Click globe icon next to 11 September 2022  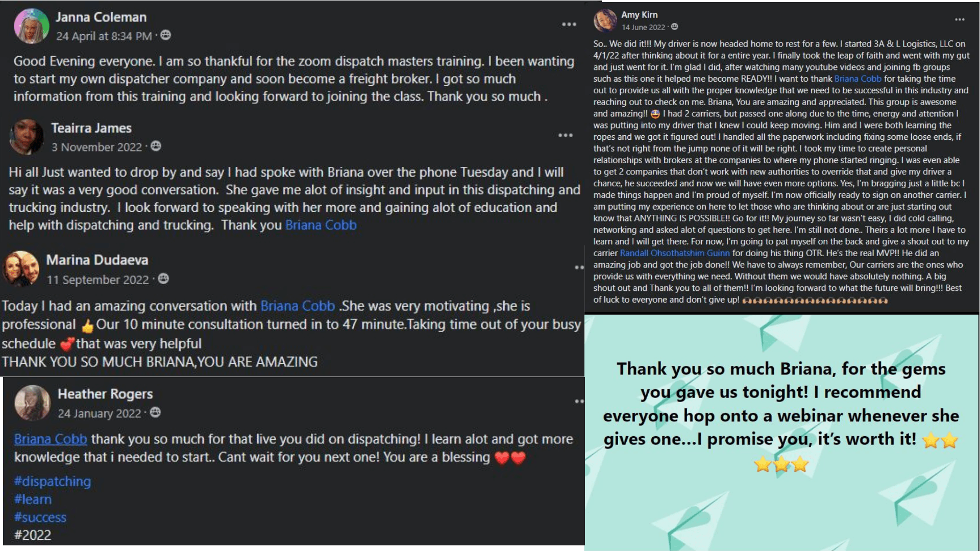[x=163, y=279]
